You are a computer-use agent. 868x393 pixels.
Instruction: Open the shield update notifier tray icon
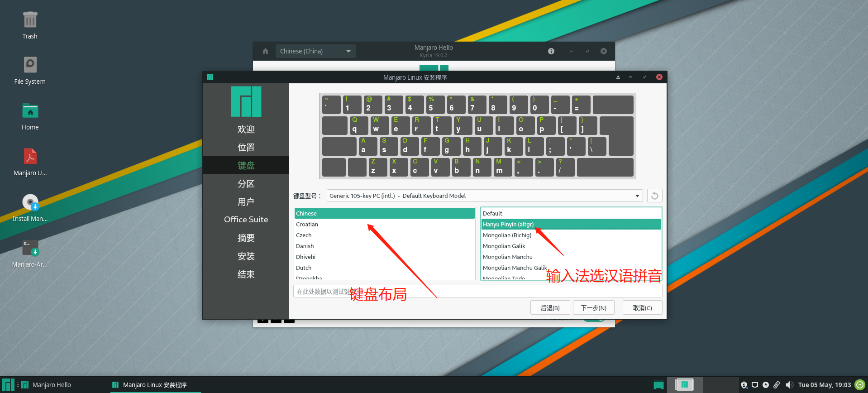coord(744,385)
